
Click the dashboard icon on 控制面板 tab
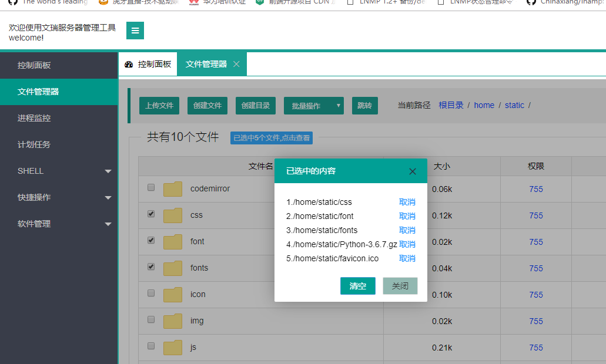tap(129, 64)
